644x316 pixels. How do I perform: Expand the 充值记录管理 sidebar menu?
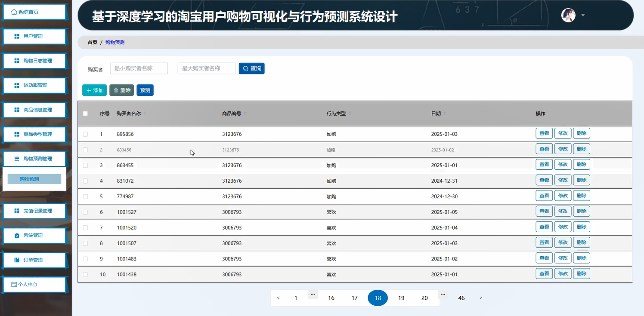coord(34,211)
